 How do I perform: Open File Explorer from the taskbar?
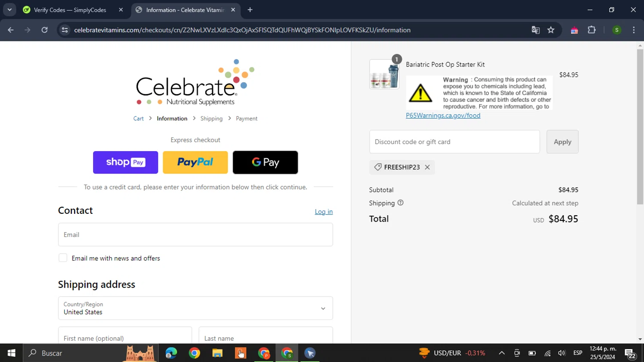click(x=217, y=353)
